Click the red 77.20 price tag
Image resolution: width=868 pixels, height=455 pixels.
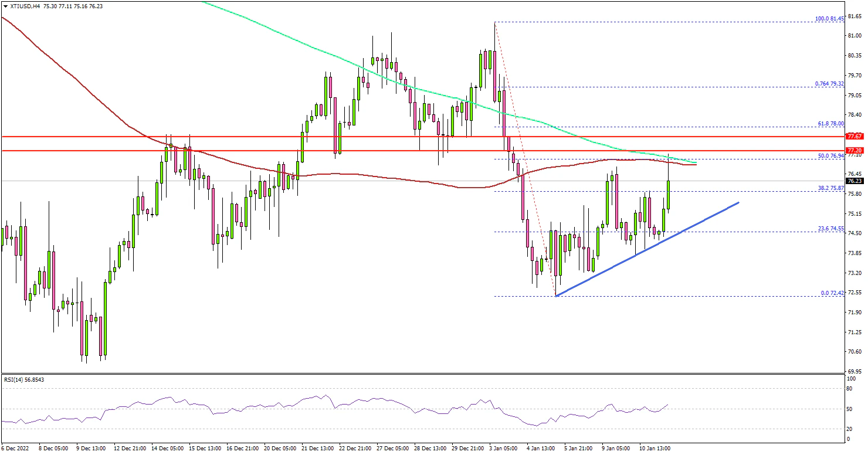[854, 150]
